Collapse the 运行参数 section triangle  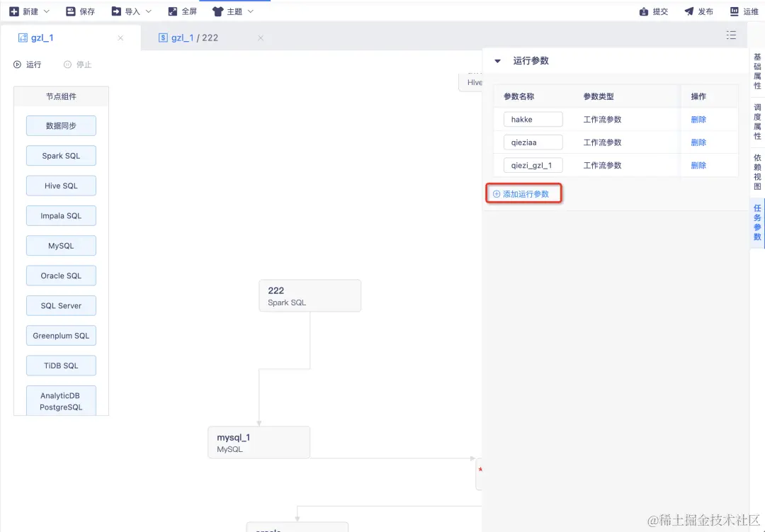pyautogui.click(x=498, y=61)
